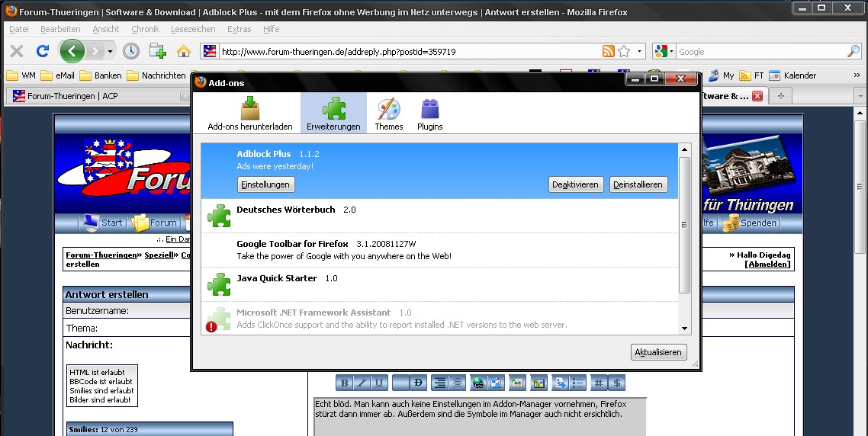Click the Aktualisieren button
This screenshot has width=868, height=436.
pyautogui.click(x=658, y=352)
